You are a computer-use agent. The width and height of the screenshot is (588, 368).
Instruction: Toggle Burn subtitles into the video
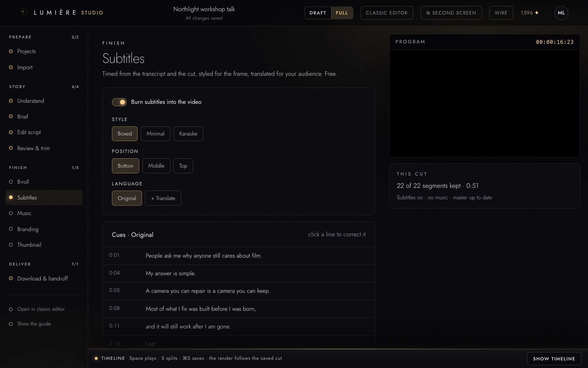[x=119, y=102]
